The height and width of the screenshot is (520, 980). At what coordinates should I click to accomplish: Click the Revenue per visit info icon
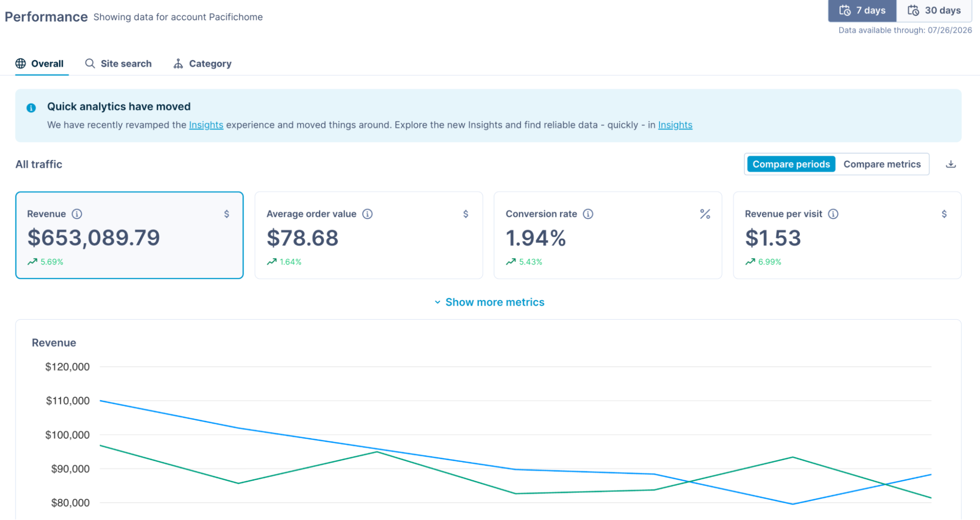pyautogui.click(x=833, y=214)
